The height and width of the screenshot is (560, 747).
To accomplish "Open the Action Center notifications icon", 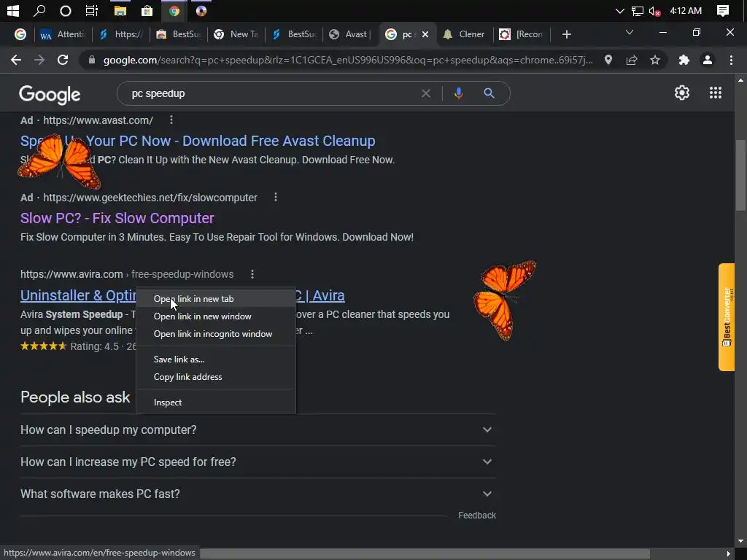I will 723,10.
